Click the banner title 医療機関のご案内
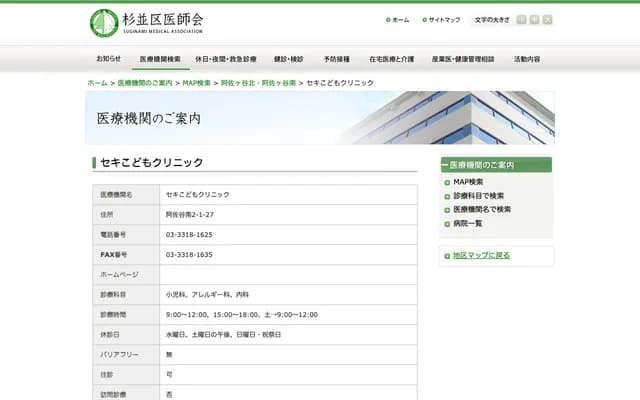Viewport: 640px width, 400px height. (149, 119)
